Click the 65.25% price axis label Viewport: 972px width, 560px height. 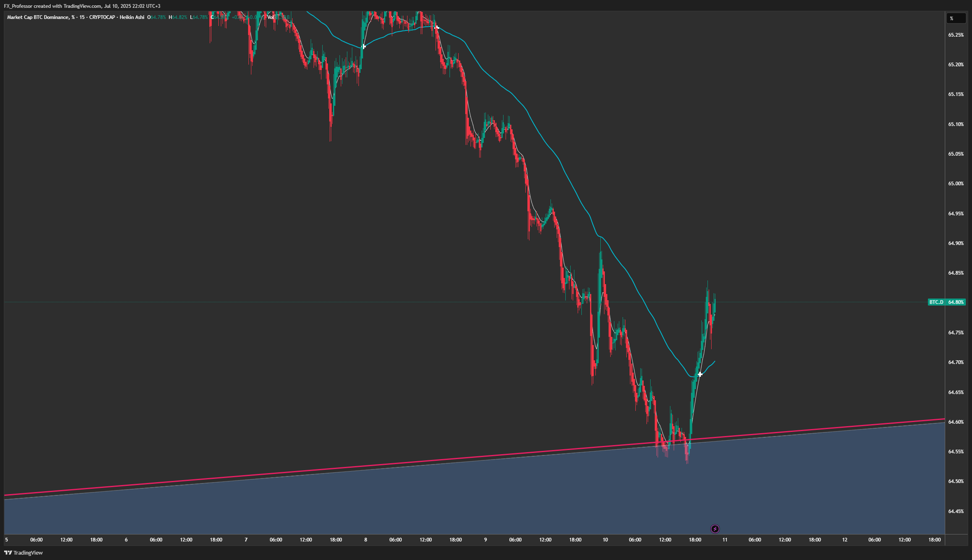pyautogui.click(x=956, y=35)
